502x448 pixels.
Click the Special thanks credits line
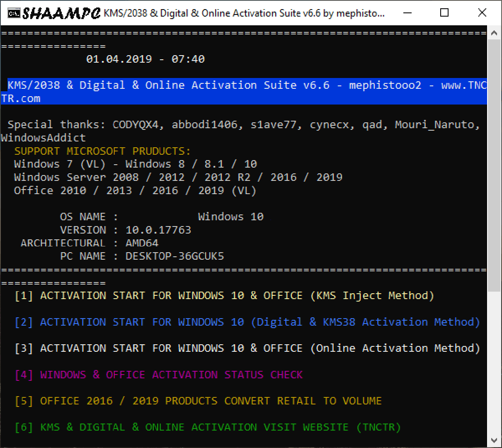pos(244,125)
